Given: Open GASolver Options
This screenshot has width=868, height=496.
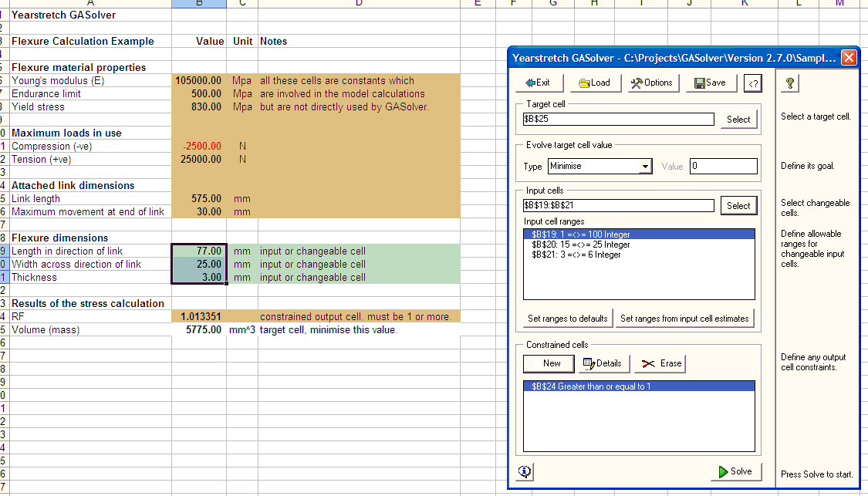Looking at the screenshot, I should coord(652,83).
